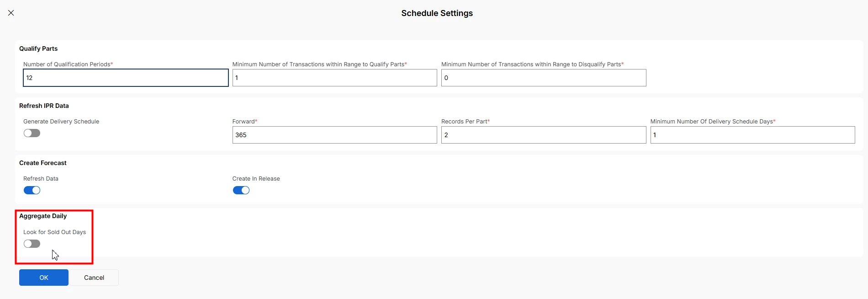
Task: Click the Qualify Parts section heading
Action: click(38, 48)
